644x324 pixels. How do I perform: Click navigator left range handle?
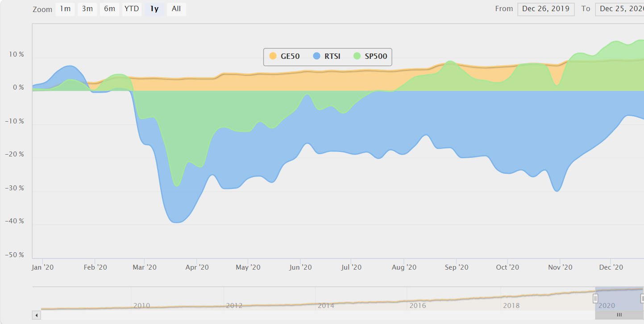tap(595, 299)
